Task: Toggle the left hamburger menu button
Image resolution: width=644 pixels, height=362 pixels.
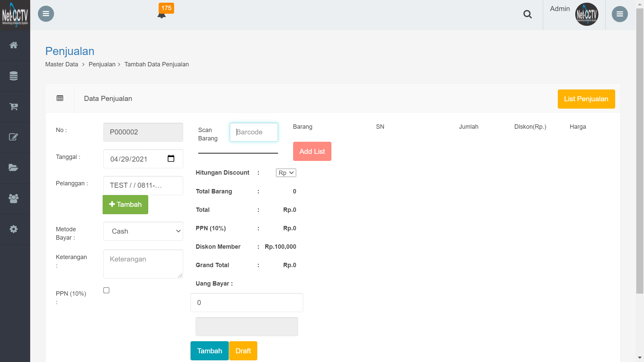Action: point(46,14)
